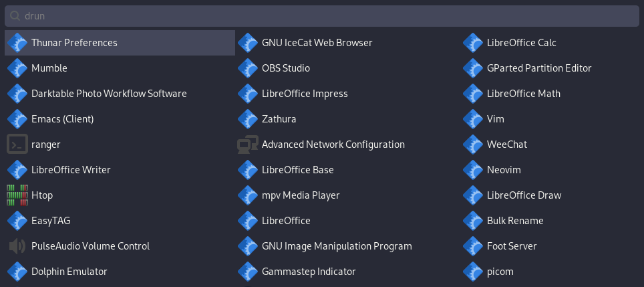
Task: Click the icon beside LibreOffice Calc
Action: click(x=473, y=43)
